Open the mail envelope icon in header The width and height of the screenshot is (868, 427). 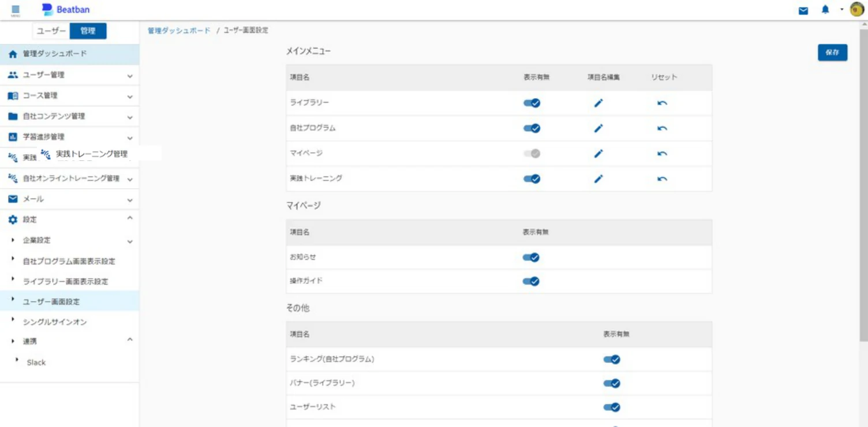(x=803, y=10)
